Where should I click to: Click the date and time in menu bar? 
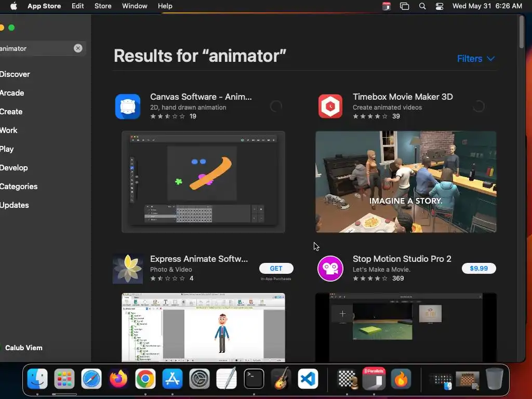pyautogui.click(x=487, y=6)
